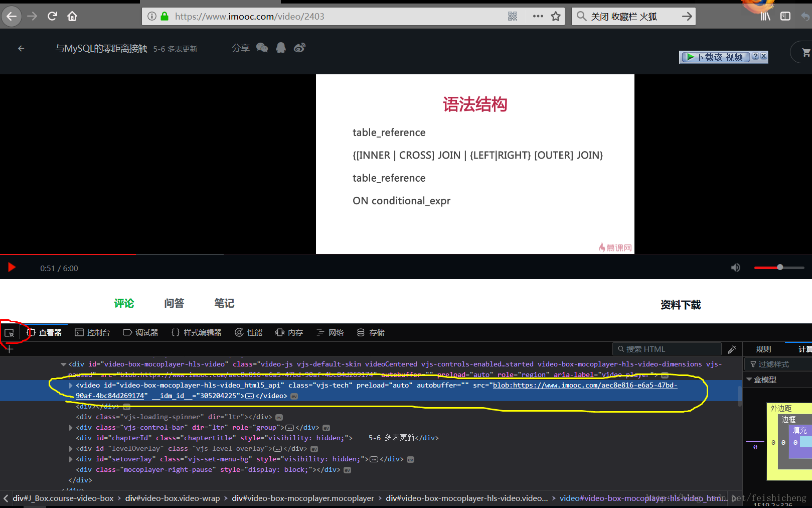Activate the element picker tool
Screen dimensions: 812x508
click(9, 333)
